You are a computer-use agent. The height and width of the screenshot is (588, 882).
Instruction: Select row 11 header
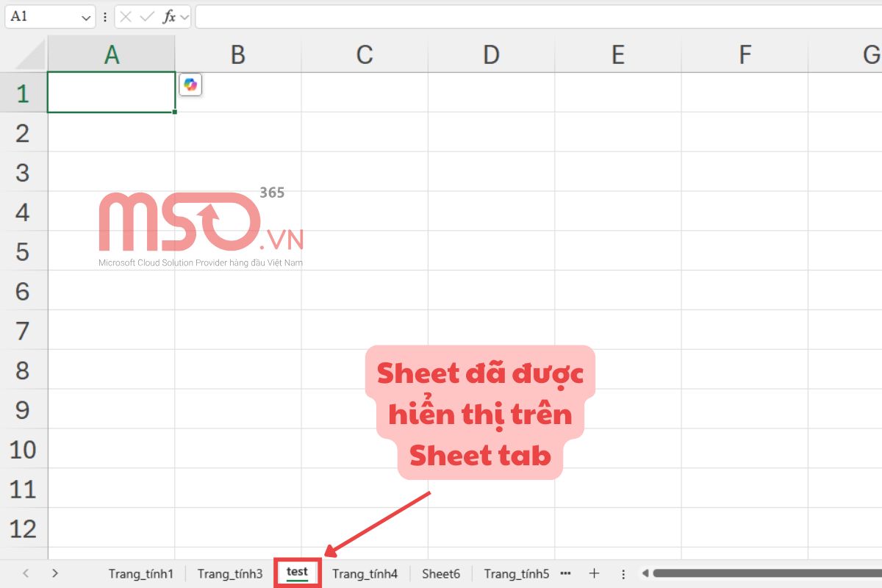tap(24, 489)
